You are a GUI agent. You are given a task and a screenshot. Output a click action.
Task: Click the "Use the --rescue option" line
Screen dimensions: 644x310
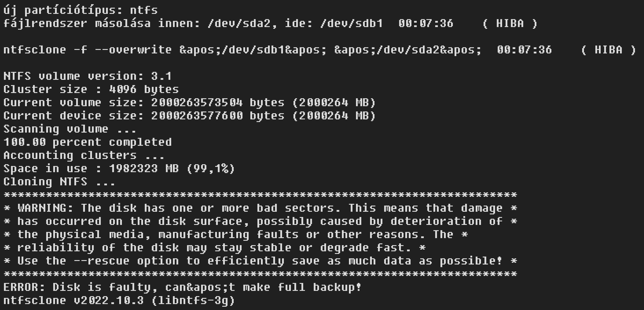(x=260, y=261)
